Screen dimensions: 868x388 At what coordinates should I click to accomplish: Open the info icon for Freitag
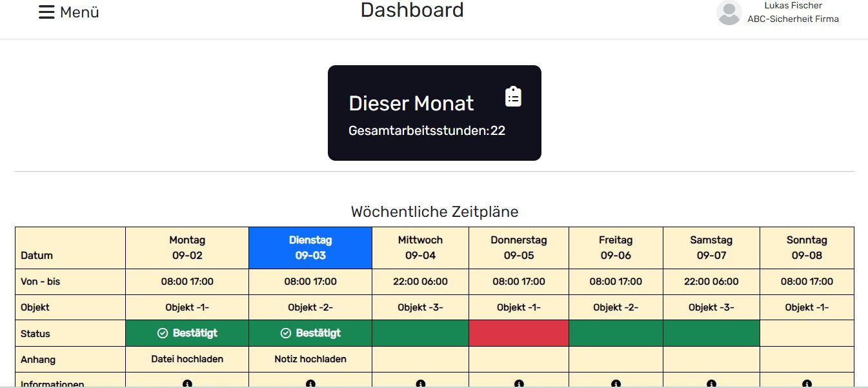tap(616, 383)
